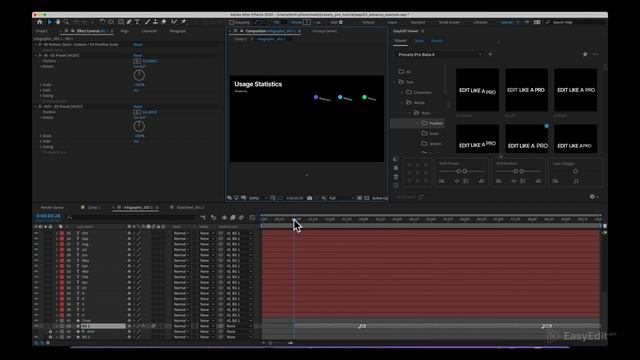This screenshot has height=360, width=640.
Task: Select the Type text tool
Action: point(137,22)
